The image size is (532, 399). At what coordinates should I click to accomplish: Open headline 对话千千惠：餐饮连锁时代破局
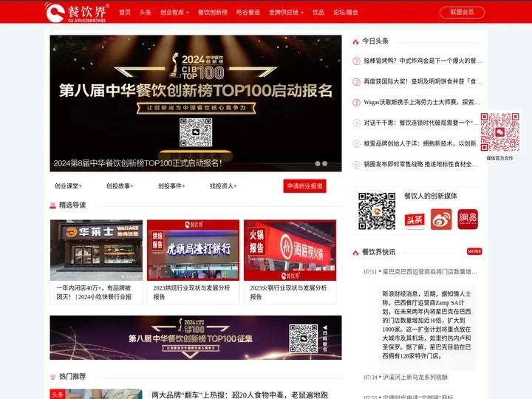421,123
